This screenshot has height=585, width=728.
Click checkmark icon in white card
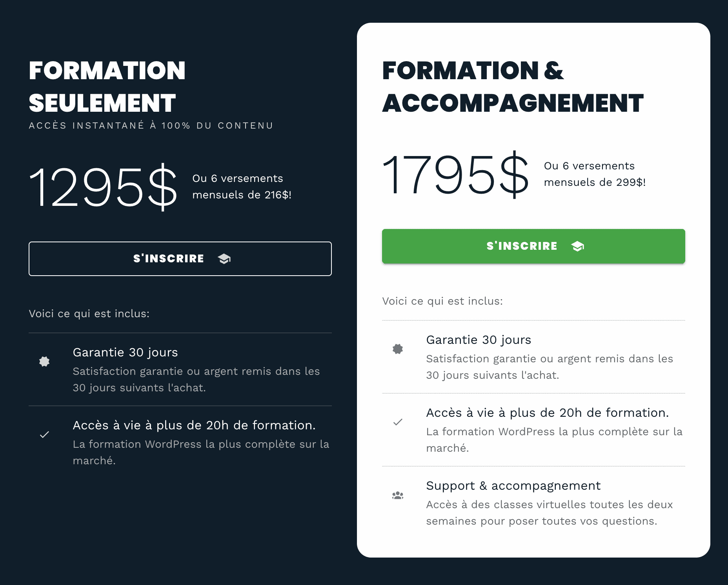[x=398, y=422]
